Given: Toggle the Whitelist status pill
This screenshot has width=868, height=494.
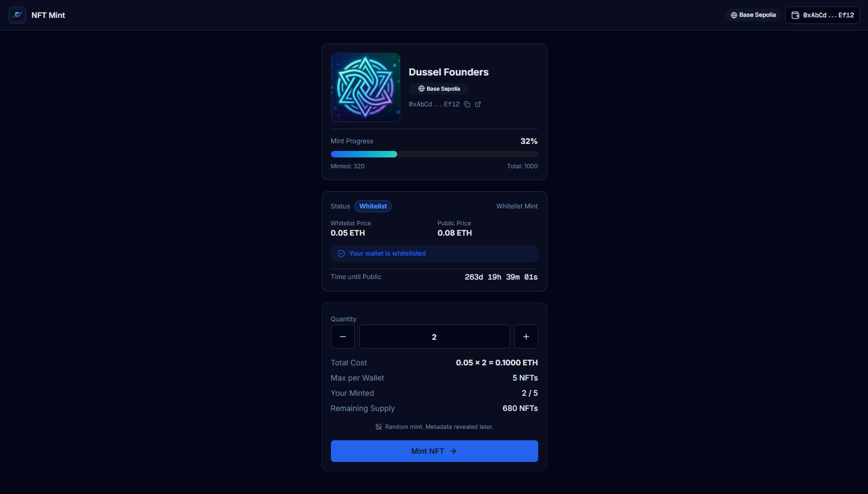Looking at the screenshot, I should click(x=373, y=206).
